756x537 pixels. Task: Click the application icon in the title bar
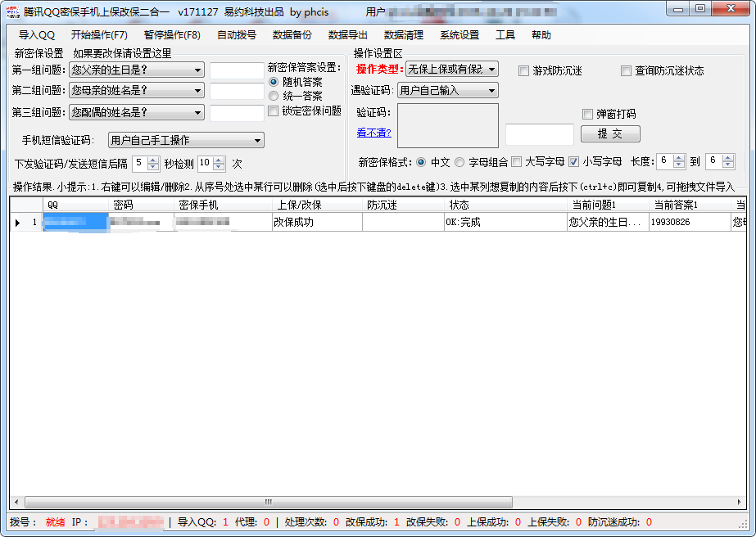[x=13, y=11]
